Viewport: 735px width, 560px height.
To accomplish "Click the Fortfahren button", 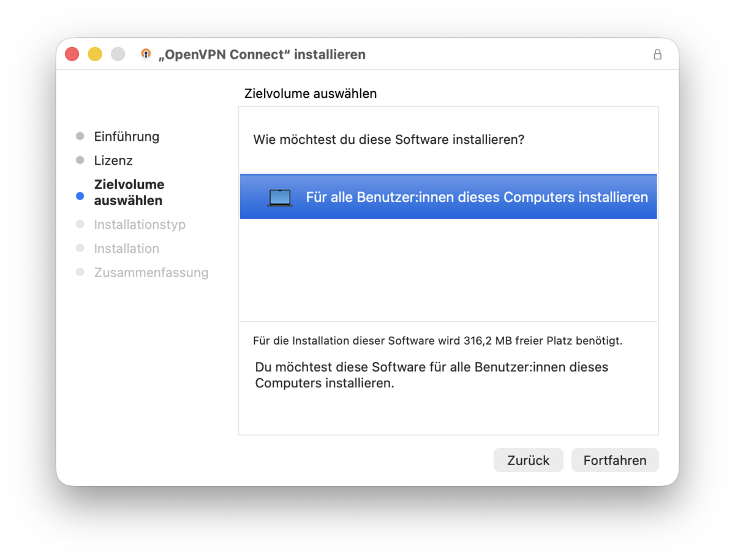I will 615,460.
